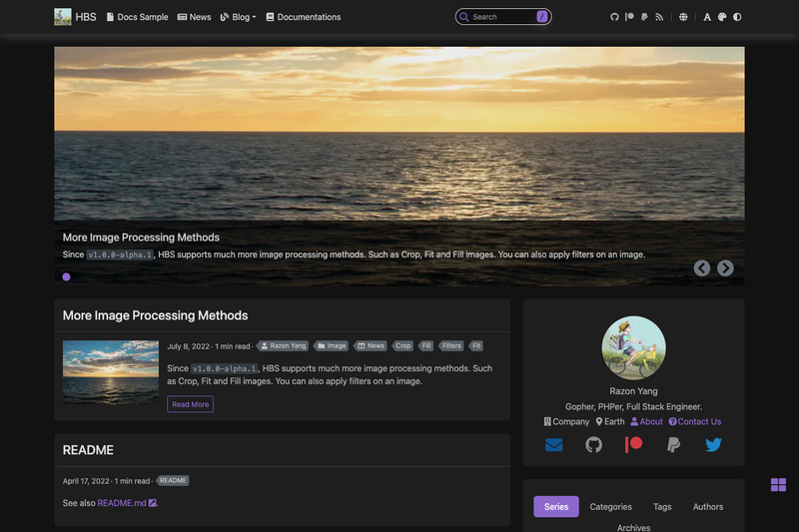Open the PayPal icon in top navbar
Screen dimensions: 799x532
[x=644, y=17]
